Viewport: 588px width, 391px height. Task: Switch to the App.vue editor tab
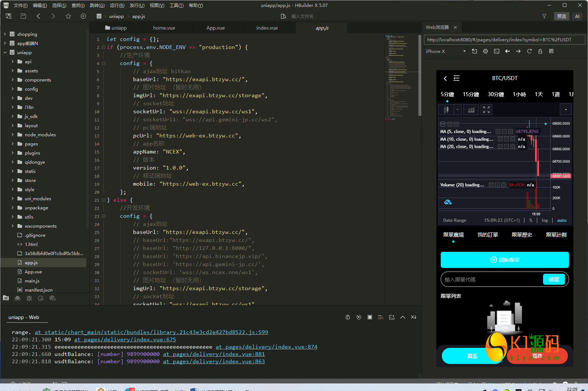(216, 28)
